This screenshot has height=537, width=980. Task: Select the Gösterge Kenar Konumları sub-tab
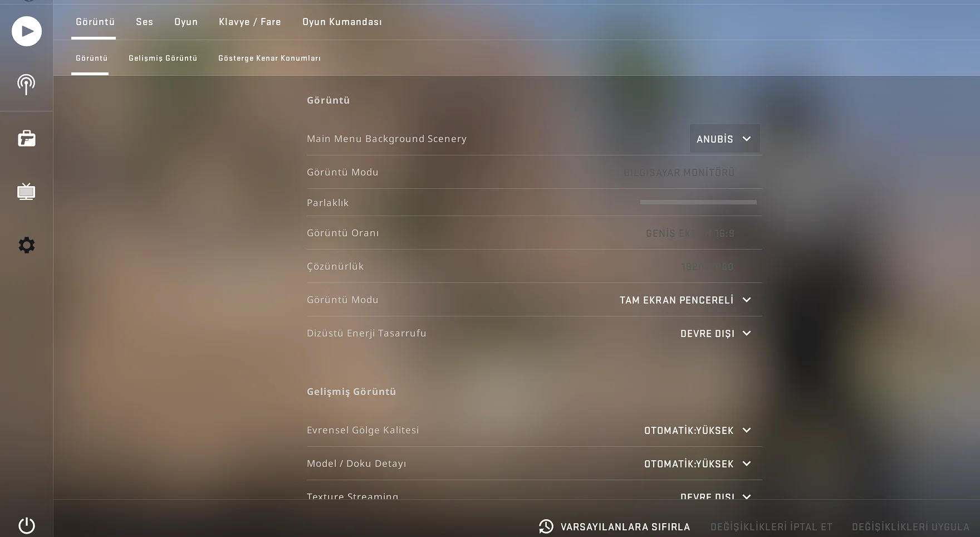(x=269, y=58)
